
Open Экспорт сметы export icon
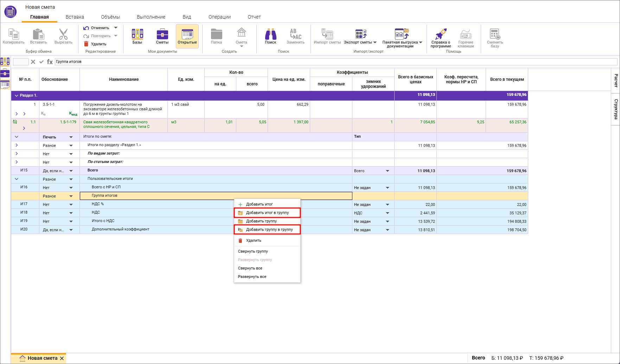360,34
